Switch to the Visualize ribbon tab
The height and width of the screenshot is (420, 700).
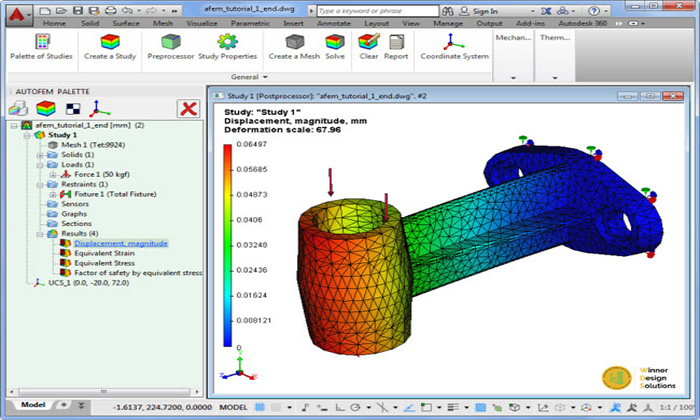coord(202,23)
